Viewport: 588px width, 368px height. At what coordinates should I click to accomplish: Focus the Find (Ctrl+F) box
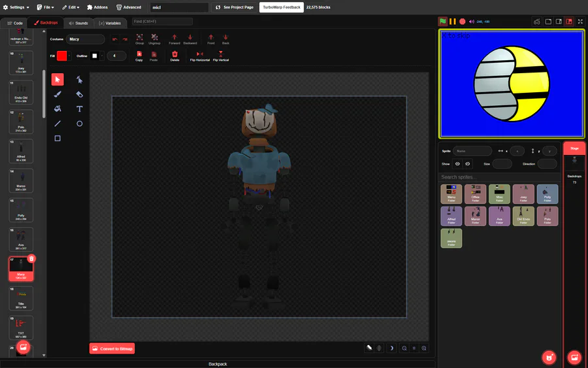tap(163, 22)
